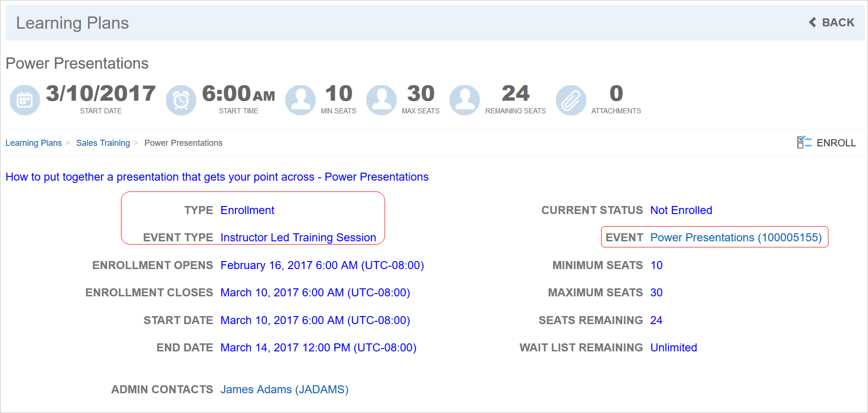Go back using the BACK button
This screenshot has width=868, height=413.
[837, 23]
